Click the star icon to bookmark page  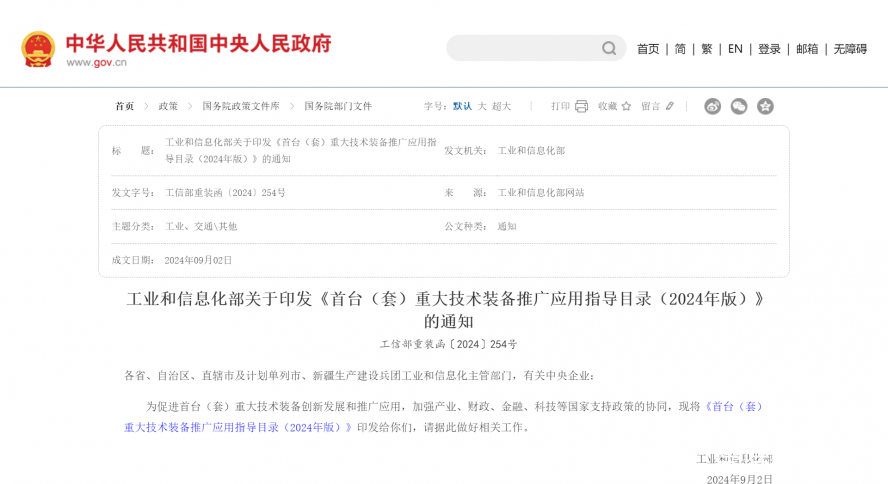[626, 106]
